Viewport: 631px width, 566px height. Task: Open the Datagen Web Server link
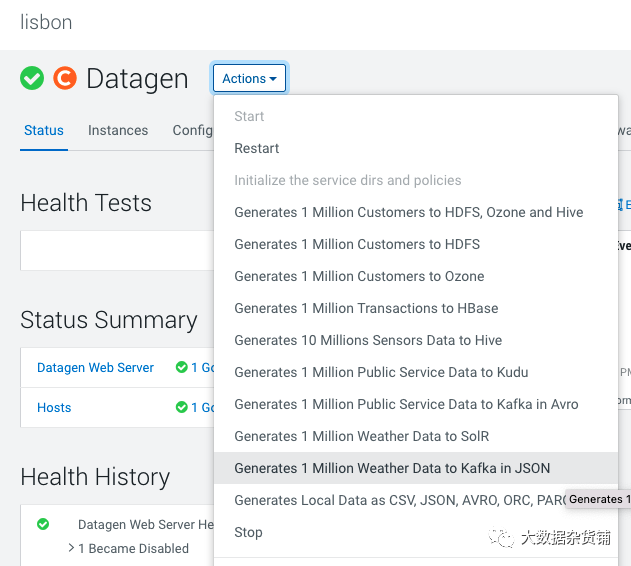click(x=95, y=367)
